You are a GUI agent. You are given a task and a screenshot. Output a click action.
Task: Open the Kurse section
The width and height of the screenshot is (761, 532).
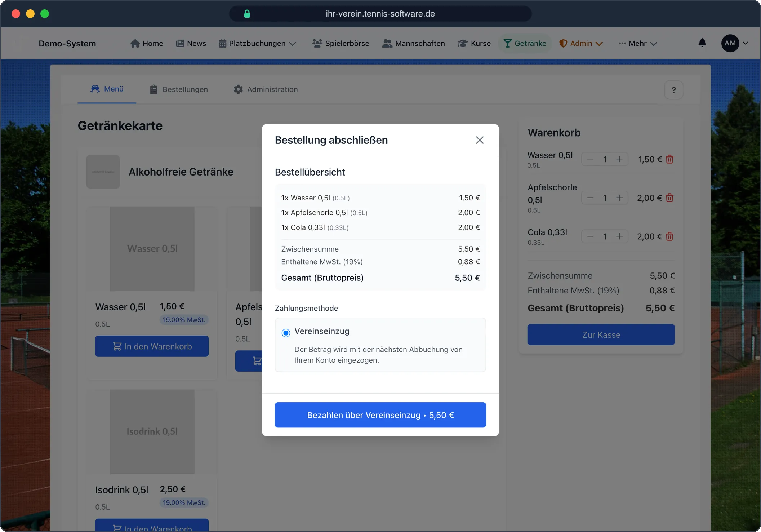474,43
